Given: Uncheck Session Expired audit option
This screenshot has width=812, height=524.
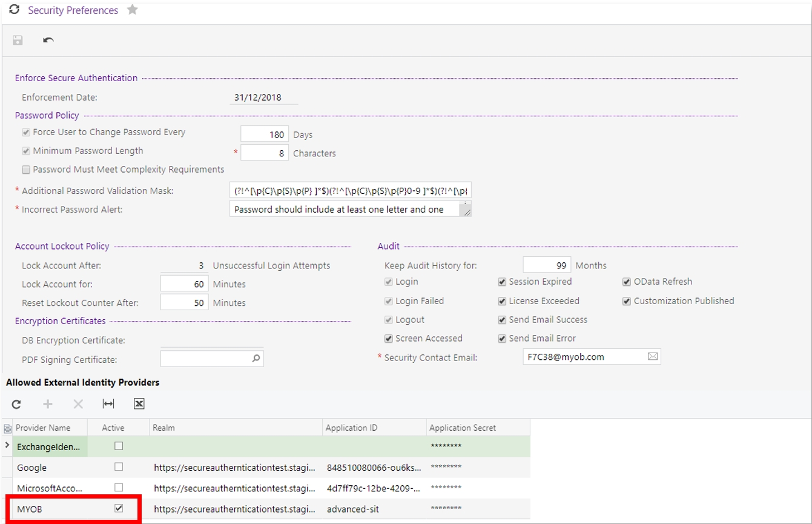Looking at the screenshot, I should (x=502, y=282).
